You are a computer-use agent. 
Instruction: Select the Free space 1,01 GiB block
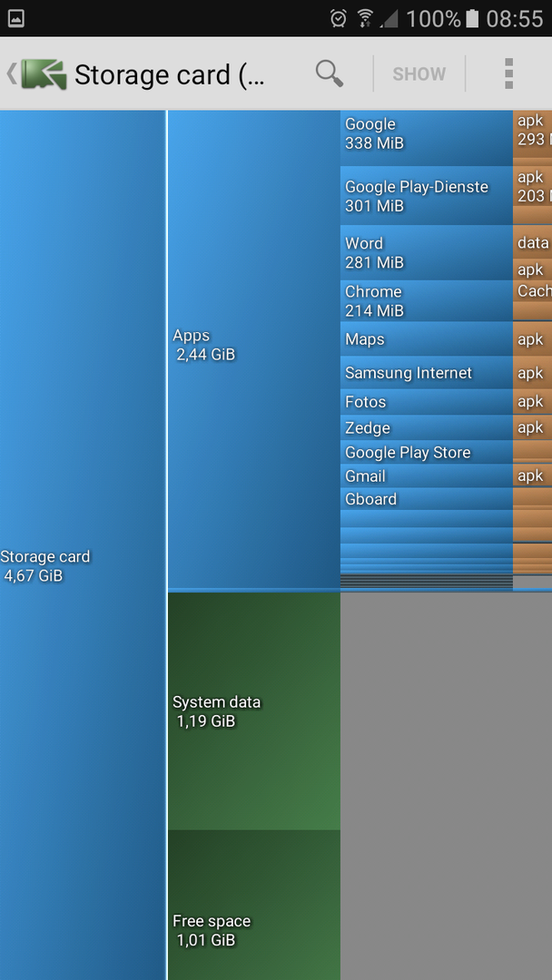coord(254,905)
